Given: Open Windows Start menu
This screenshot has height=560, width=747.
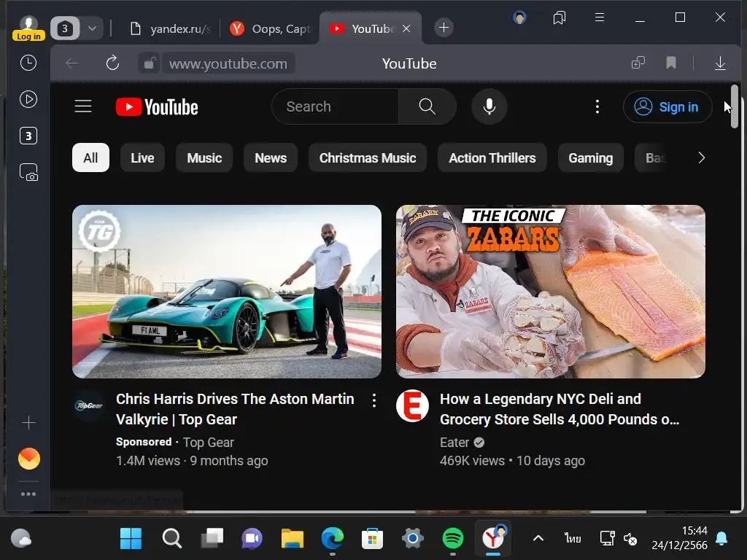Looking at the screenshot, I should coord(131,539).
